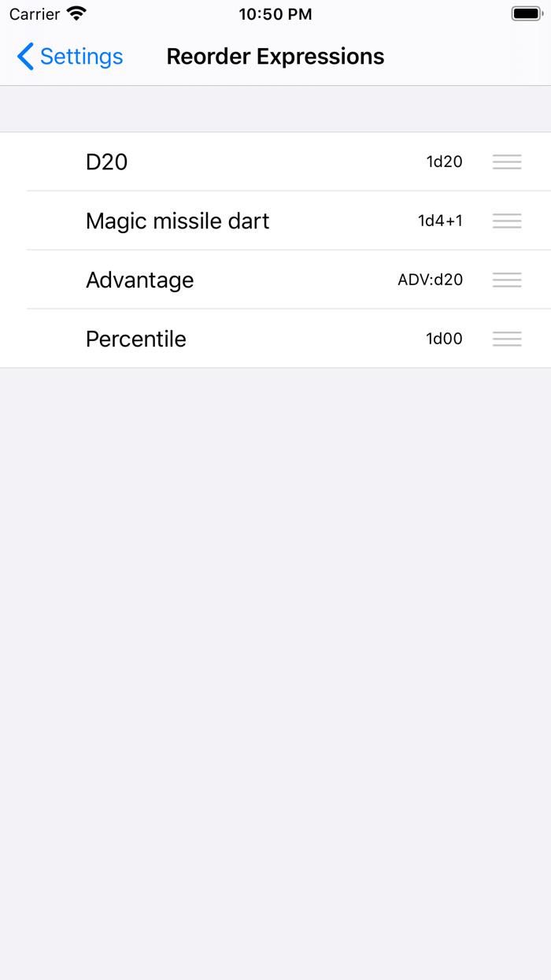Image resolution: width=551 pixels, height=980 pixels.
Task: Click the time display showing 10:50 PM
Action: (275, 13)
